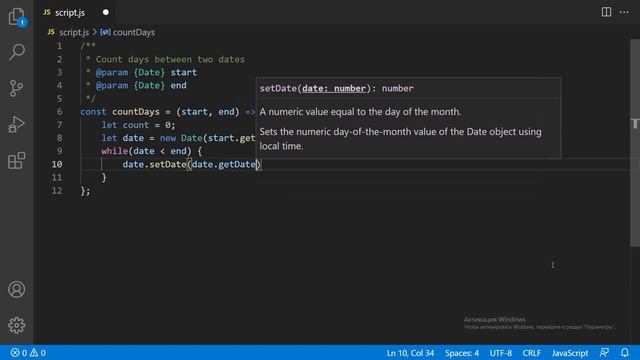Screen dimensions: 640x360
Task: Click line number 12 in gutter
Action: (x=57, y=191)
